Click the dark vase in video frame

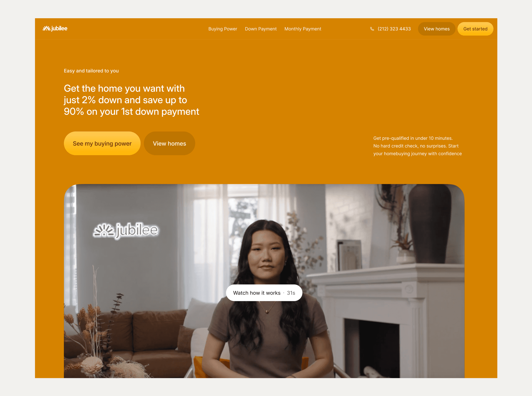(x=430, y=223)
